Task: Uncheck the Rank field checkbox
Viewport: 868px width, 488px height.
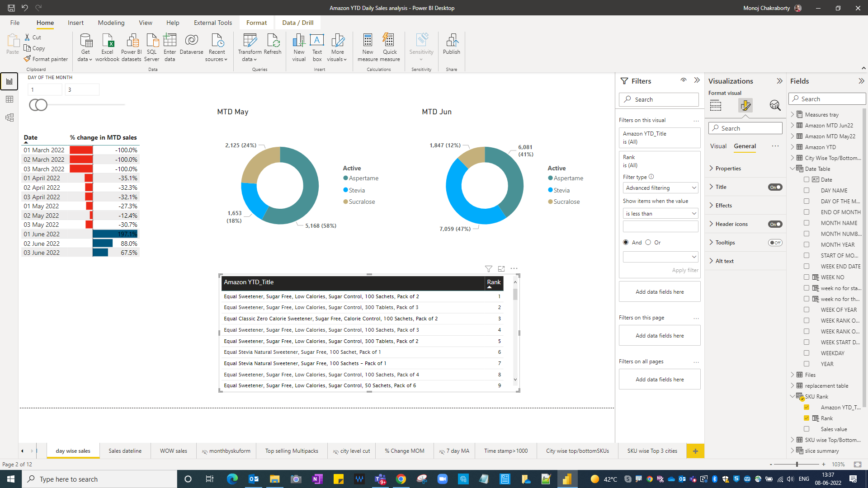Action: click(x=807, y=418)
